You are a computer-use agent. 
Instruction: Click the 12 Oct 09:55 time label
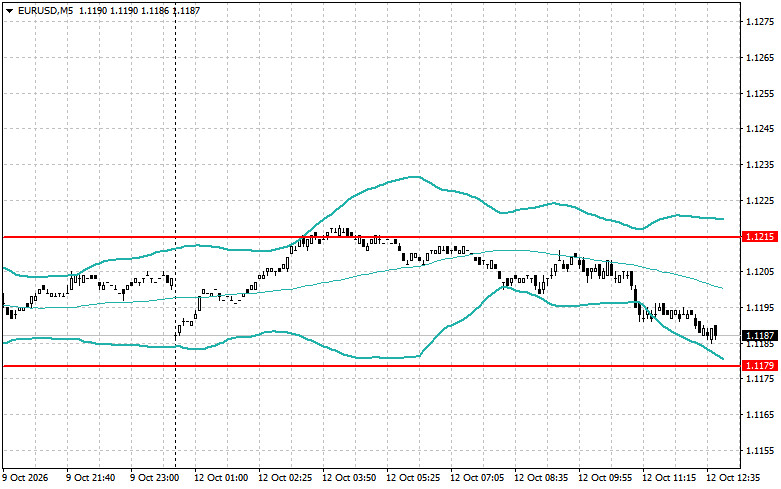pyautogui.click(x=605, y=478)
